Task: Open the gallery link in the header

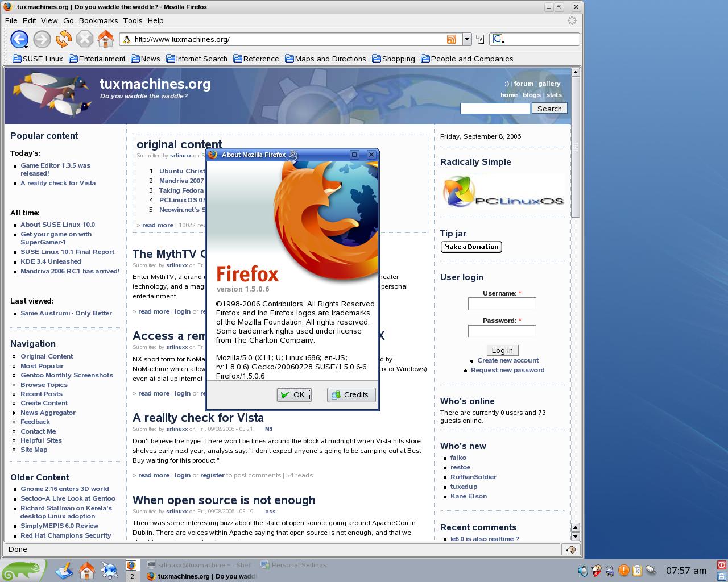Action: pyautogui.click(x=549, y=84)
